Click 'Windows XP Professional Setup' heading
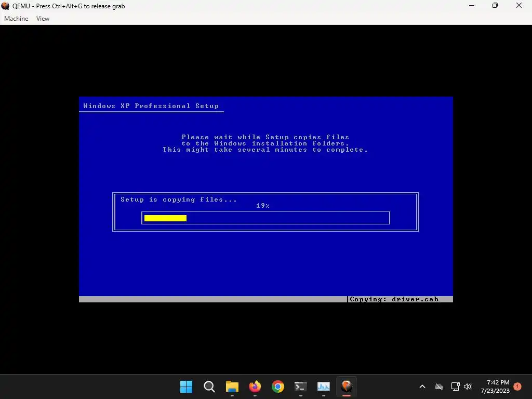Screen dimensions: 532x399 (x=151, y=106)
